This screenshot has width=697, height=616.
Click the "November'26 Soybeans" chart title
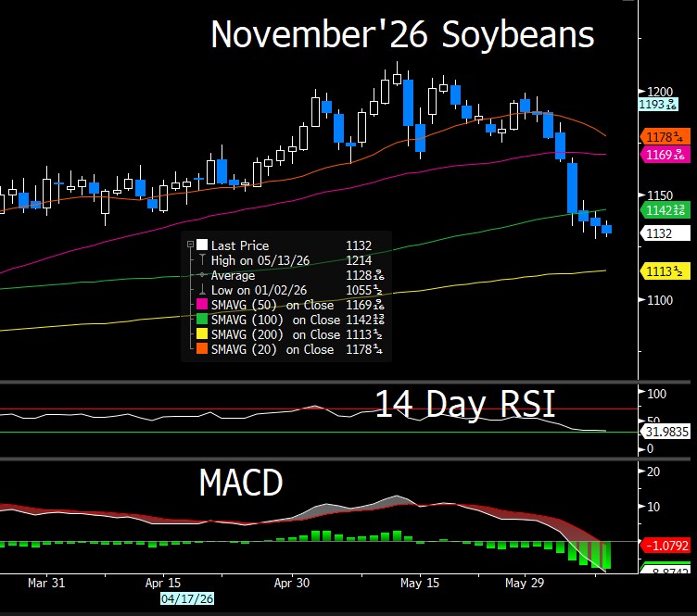pos(402,34)
